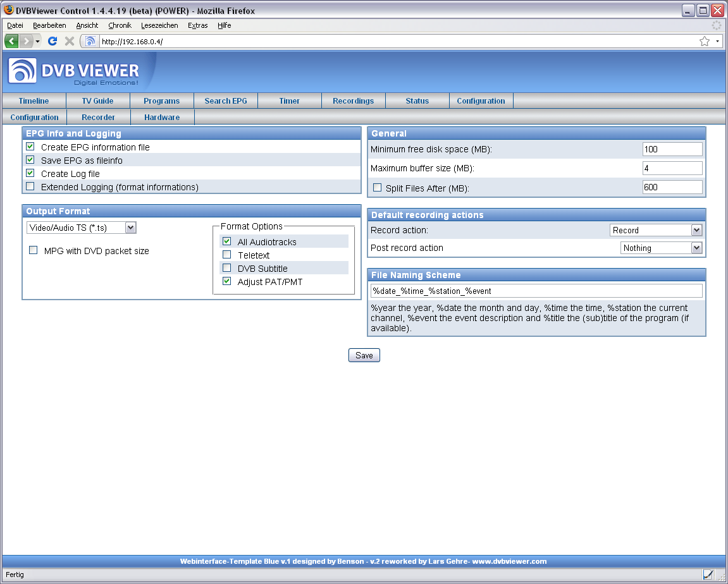Image resolution: width=728 pixels, height=584 pixels.
Task: Toggle the Split Files After checkbox
Action: pyautogui.click(x=378, y=188)
